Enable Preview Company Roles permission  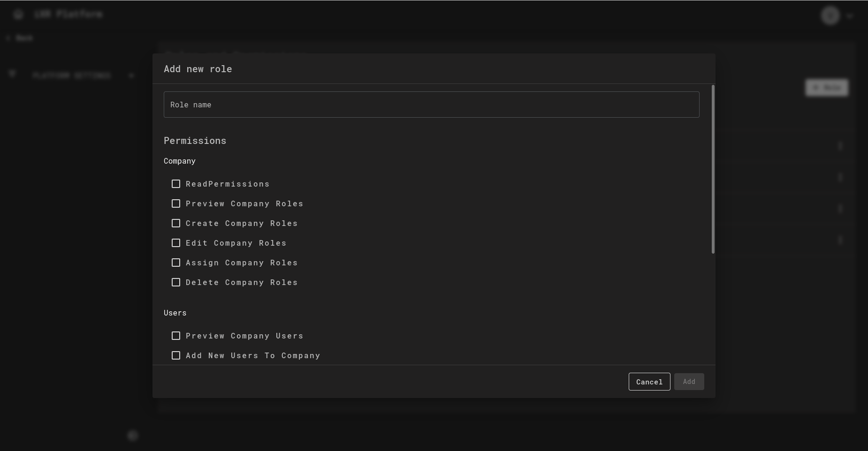coord(176,203)
